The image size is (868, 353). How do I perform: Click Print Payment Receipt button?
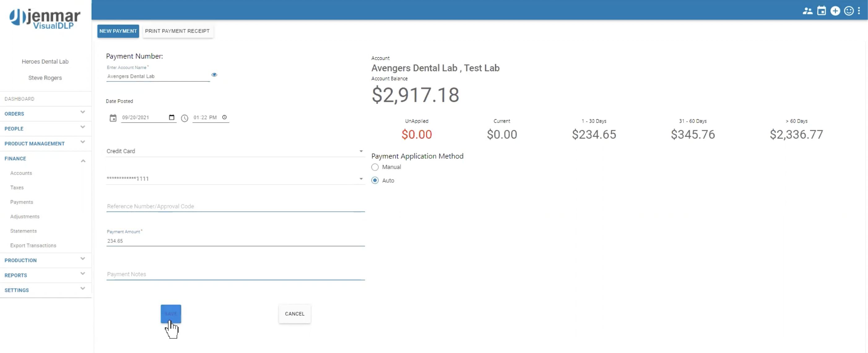click(x=177, y=31)
